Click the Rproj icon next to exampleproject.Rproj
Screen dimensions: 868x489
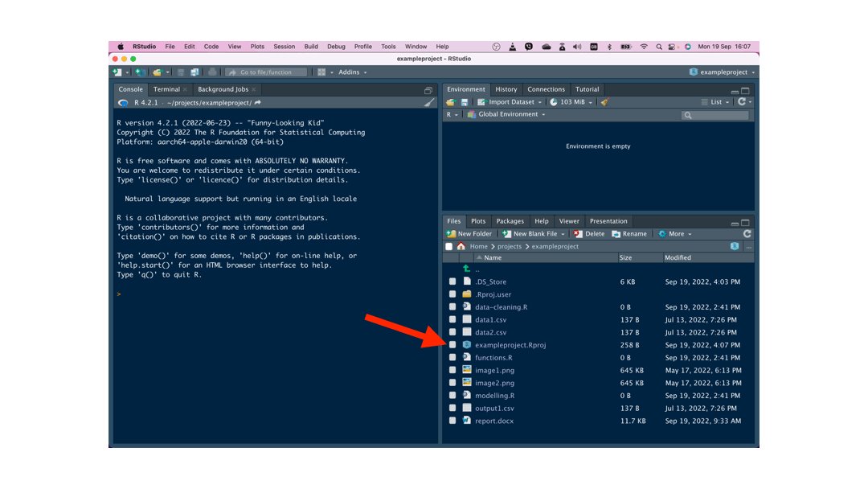click(x=467, y=344)
